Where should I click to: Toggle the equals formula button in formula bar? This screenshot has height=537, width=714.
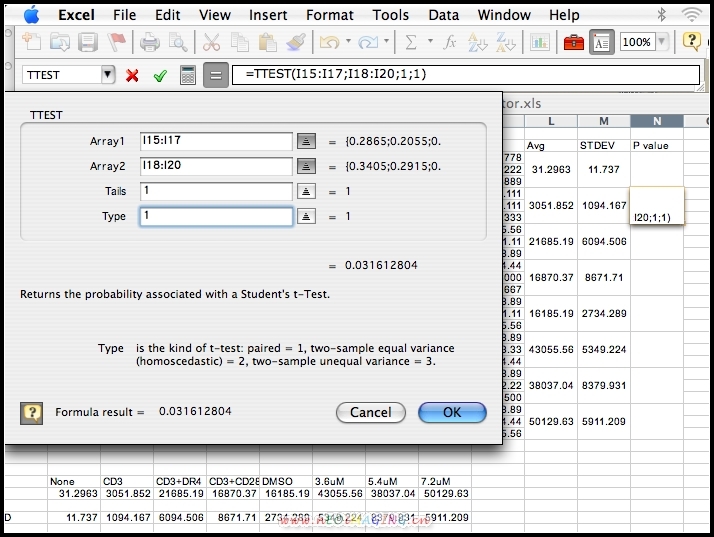tap(215, 75)
